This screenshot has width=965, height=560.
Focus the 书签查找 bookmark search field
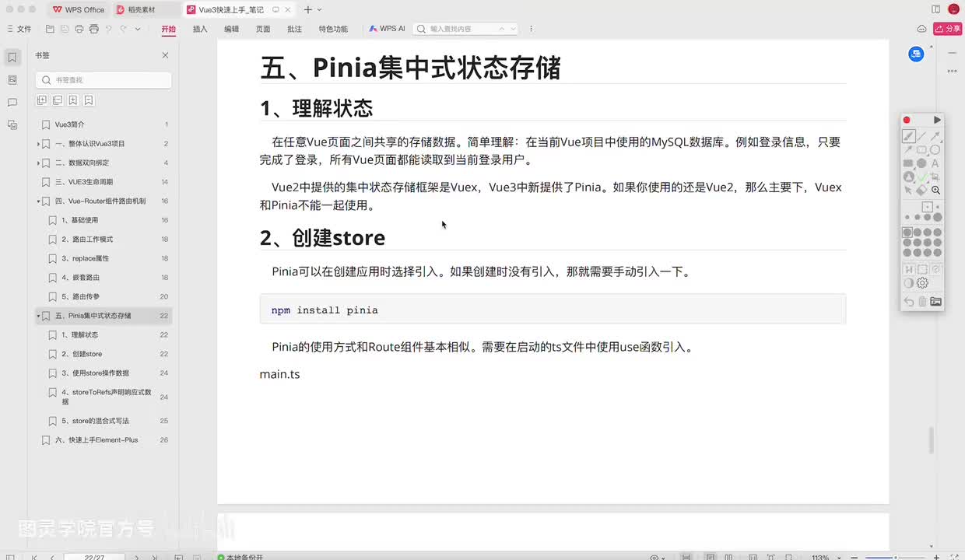[x=104, y=80]
